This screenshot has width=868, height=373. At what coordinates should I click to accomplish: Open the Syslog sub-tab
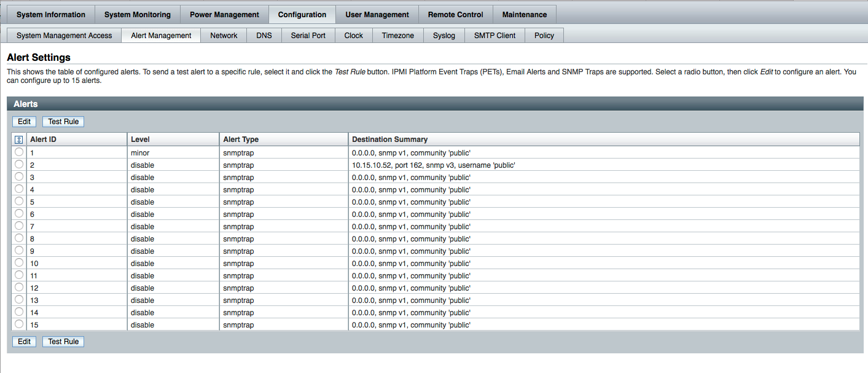pos(444,36)
